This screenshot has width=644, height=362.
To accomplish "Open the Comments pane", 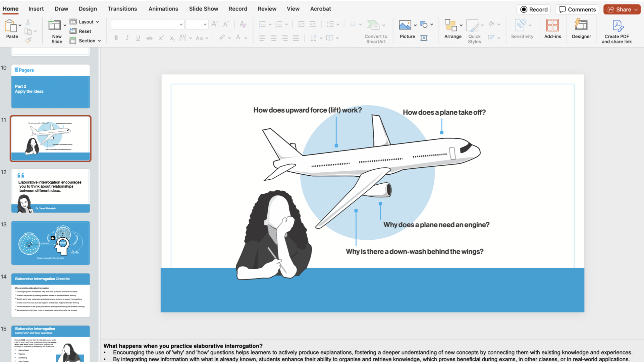I will click(x=577, y=9).
